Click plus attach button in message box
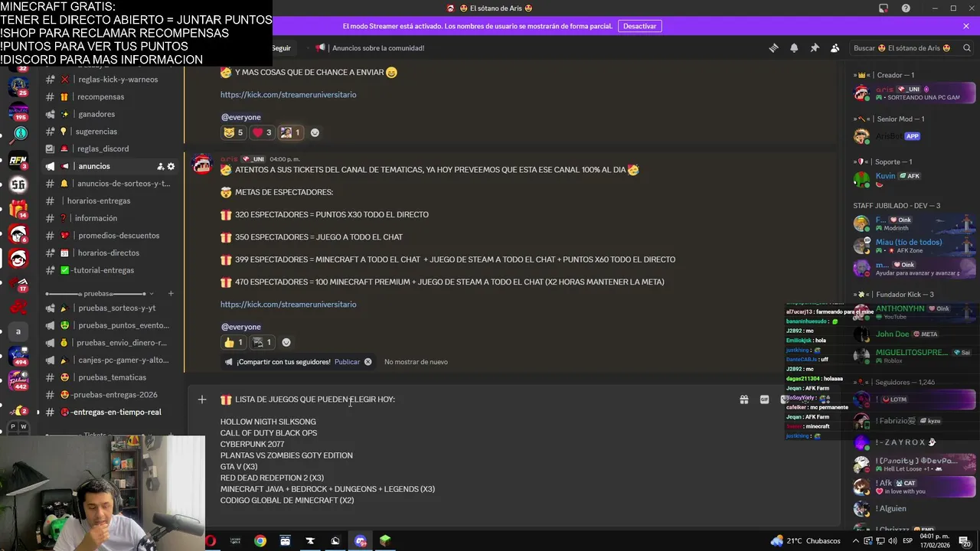 click(202, 399)
